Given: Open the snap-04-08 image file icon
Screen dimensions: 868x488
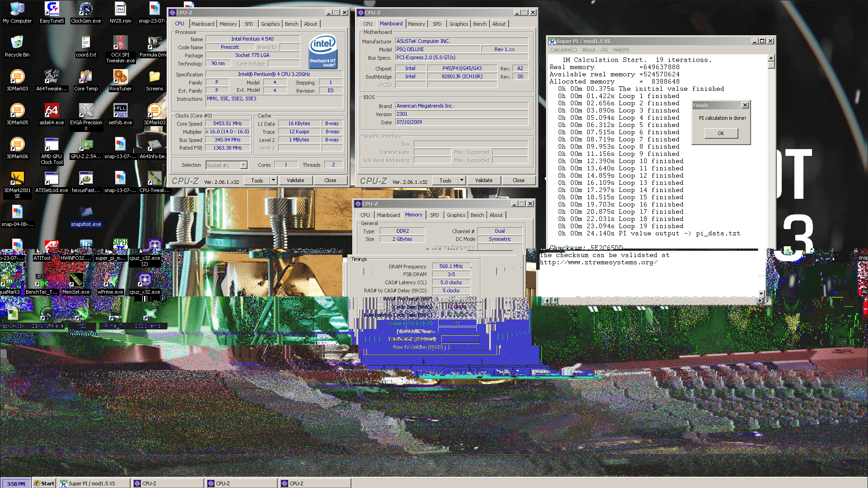Looking at the screenshot, I should click(x=17, y=216).
